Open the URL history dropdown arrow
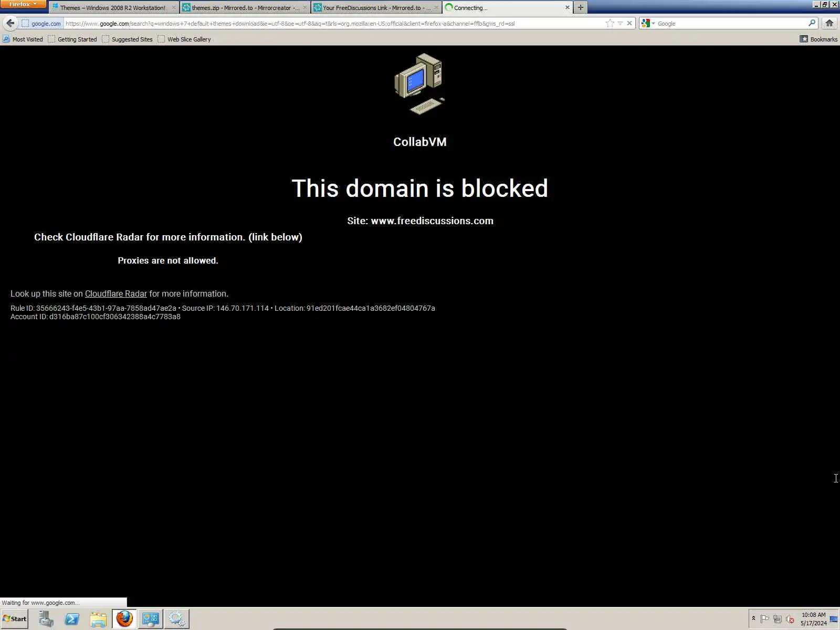Image resolution: width=840 pixels, height=630 pixels. pyautogui.click(x=620, y=24)
